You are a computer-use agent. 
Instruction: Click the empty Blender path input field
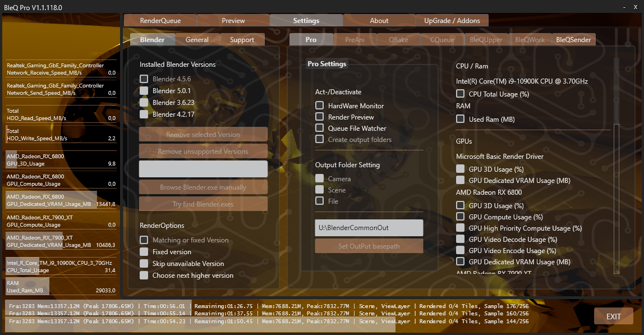(203, 169)
